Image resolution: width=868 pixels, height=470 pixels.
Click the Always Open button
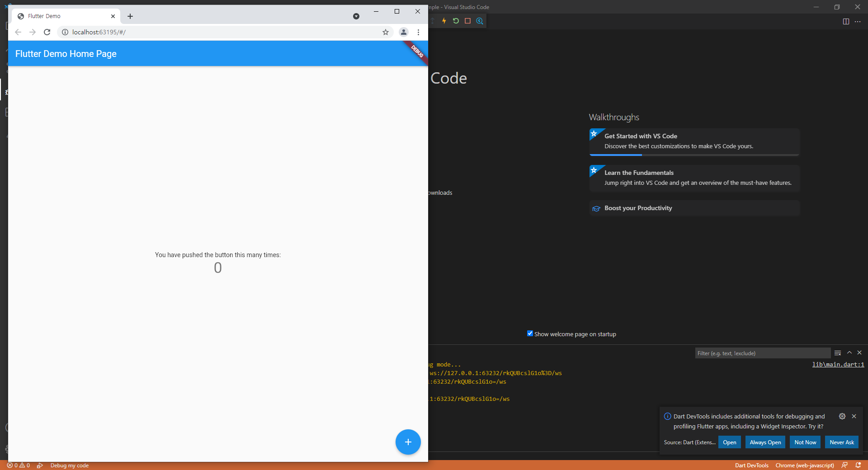[x=765, y=442]
